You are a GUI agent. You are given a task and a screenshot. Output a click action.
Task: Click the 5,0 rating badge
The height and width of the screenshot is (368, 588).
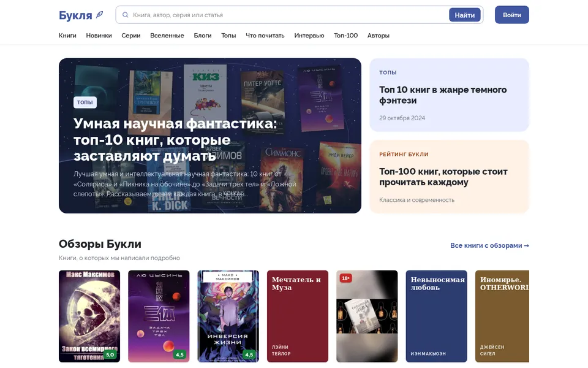click(x=110, y=355)
